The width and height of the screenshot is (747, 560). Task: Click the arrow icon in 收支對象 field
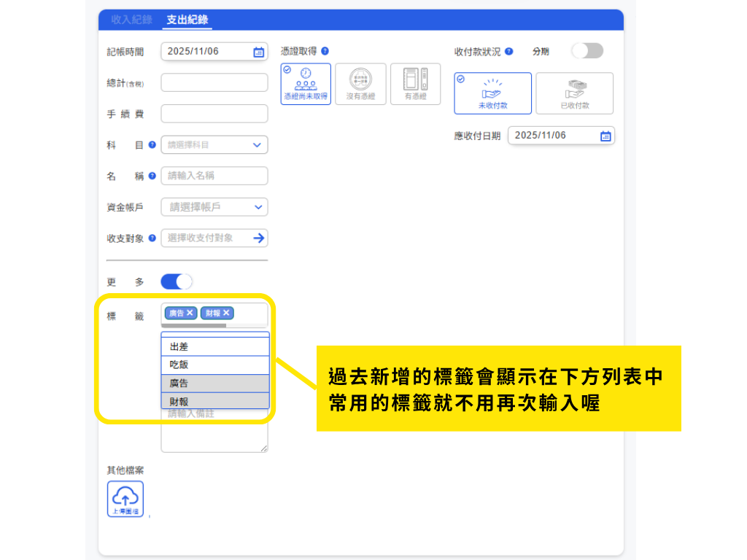(x=258, y=238)
